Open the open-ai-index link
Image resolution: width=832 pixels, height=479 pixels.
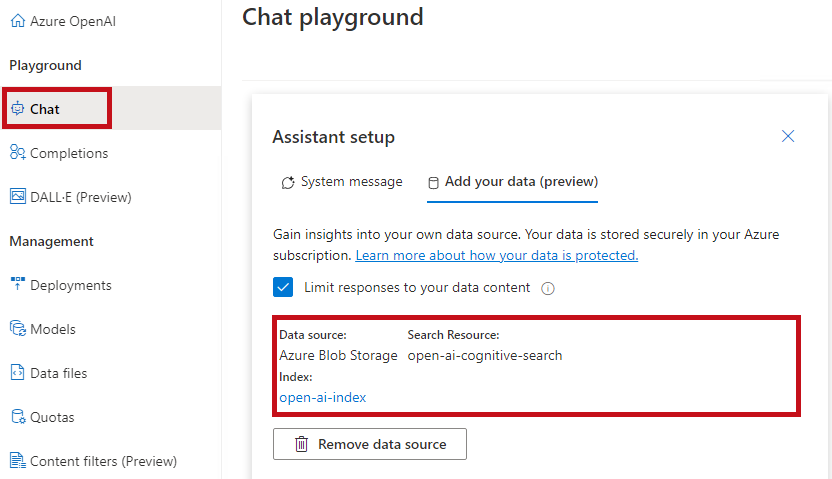coord(323,397)
